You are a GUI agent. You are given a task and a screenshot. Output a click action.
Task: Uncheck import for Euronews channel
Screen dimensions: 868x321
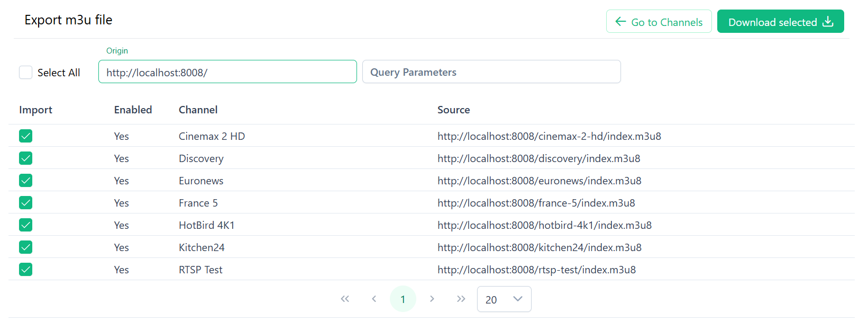pos(26,181)
